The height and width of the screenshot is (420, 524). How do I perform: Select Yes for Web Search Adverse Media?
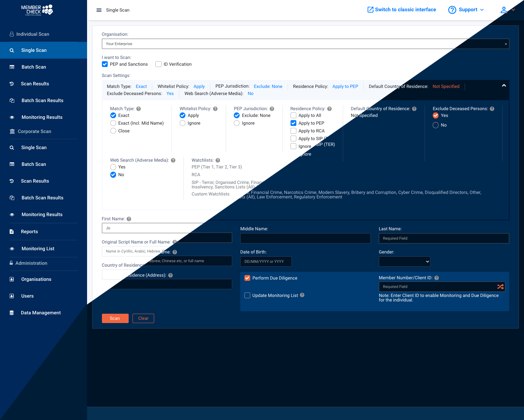click(113, 167)
